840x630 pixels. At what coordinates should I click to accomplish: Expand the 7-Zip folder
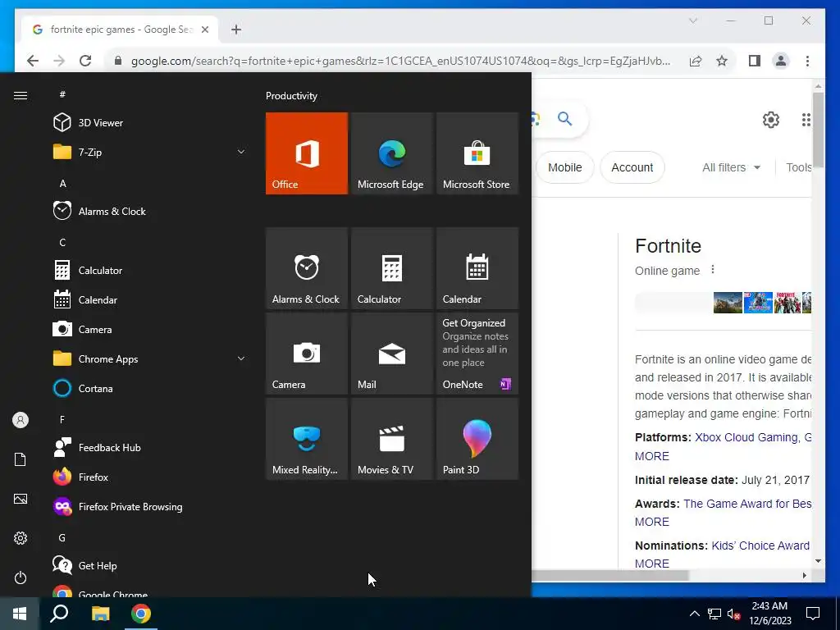click(x=150, y=152)
